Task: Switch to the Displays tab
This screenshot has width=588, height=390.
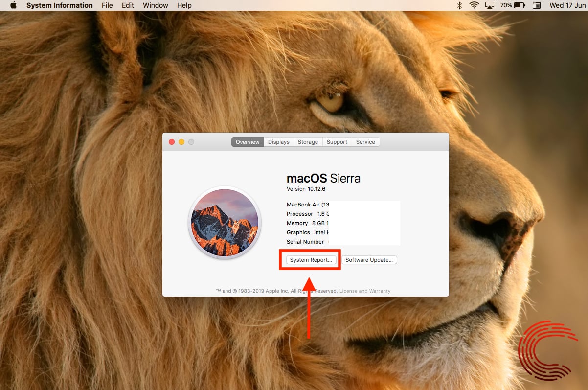Action: (x=279, y=142)
